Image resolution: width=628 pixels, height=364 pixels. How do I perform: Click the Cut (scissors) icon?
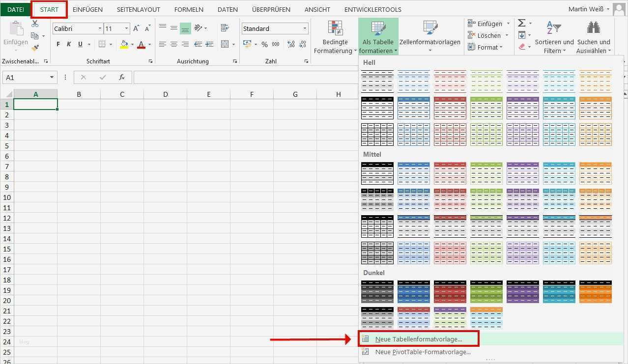click(34, 23)
